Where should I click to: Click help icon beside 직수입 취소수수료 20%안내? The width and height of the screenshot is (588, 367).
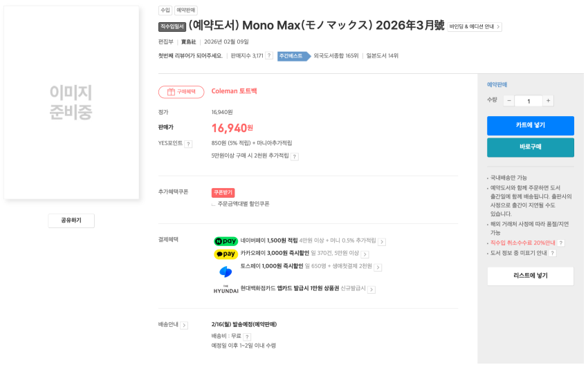561,243
